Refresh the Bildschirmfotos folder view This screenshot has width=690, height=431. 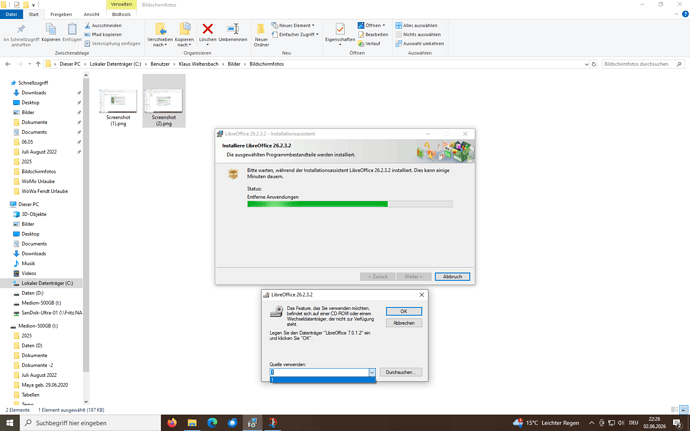594,64
